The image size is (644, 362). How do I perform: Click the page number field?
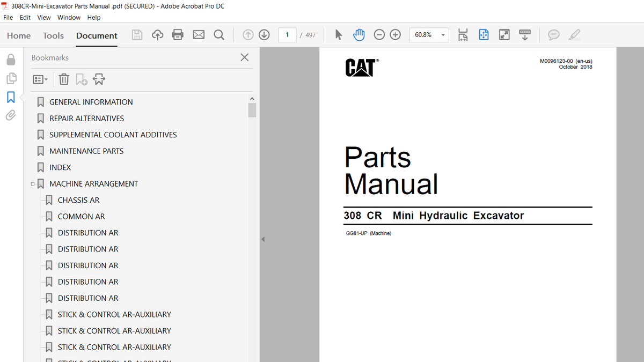287,35
